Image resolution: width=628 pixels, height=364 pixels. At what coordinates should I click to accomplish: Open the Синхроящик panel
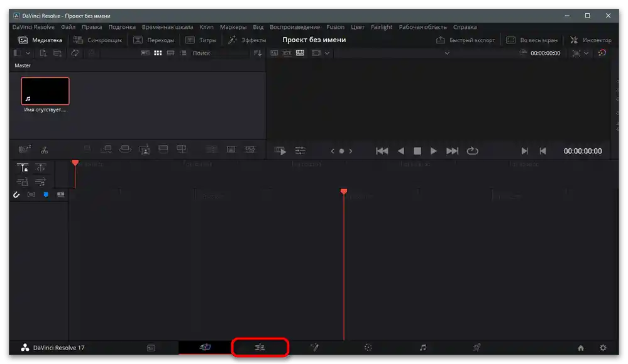(97, 40)
